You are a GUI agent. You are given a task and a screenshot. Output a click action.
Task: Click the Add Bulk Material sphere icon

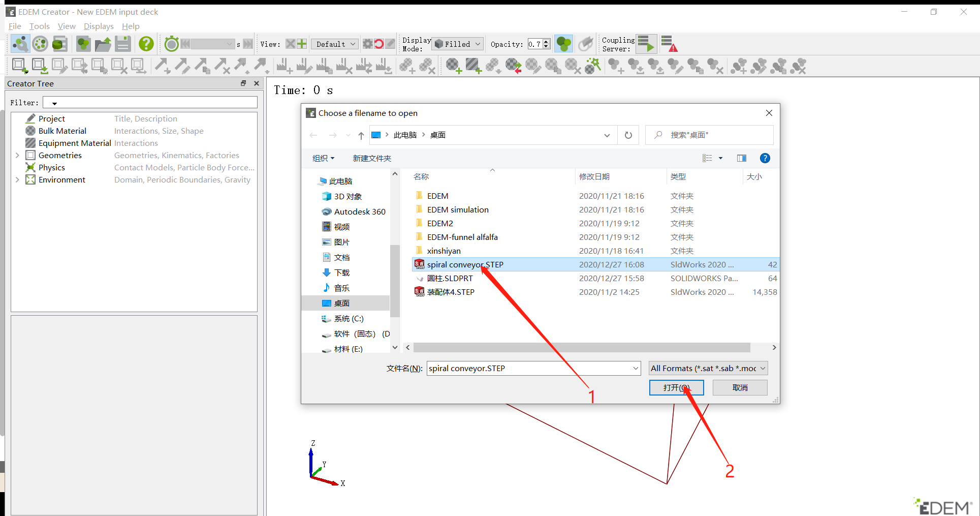pyautogui.click(x=454, y=66)
